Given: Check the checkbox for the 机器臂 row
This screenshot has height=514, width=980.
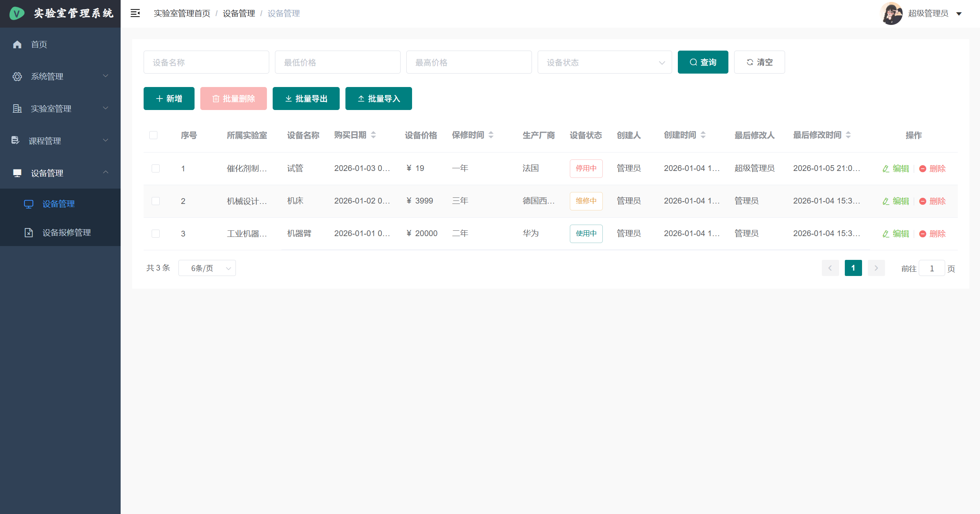Looking at the screenshot, I should pyautogui.click(x=155, y=233).
